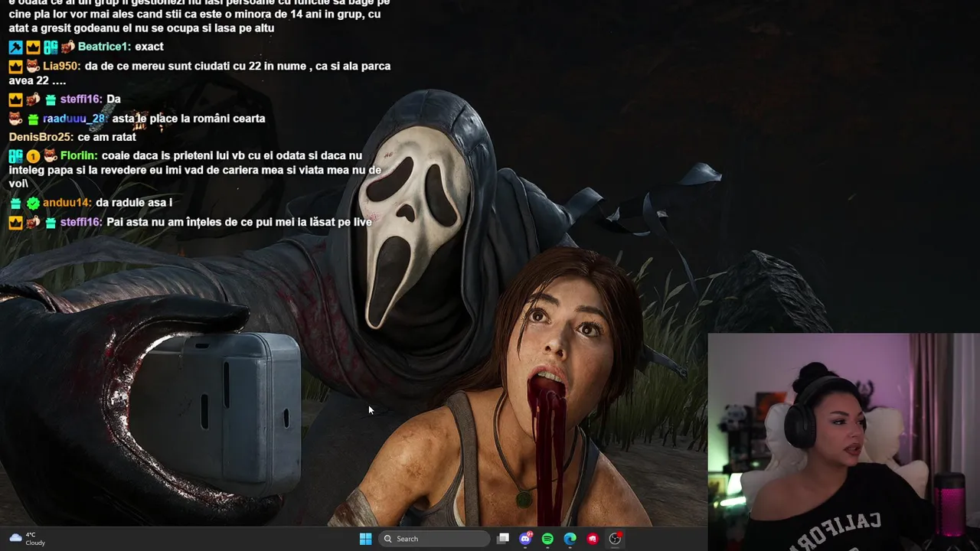The height and width of the screenshot is (551, 980).
Task: Click the username DenisBro25 in chat
Action: [x=41, y=137]
